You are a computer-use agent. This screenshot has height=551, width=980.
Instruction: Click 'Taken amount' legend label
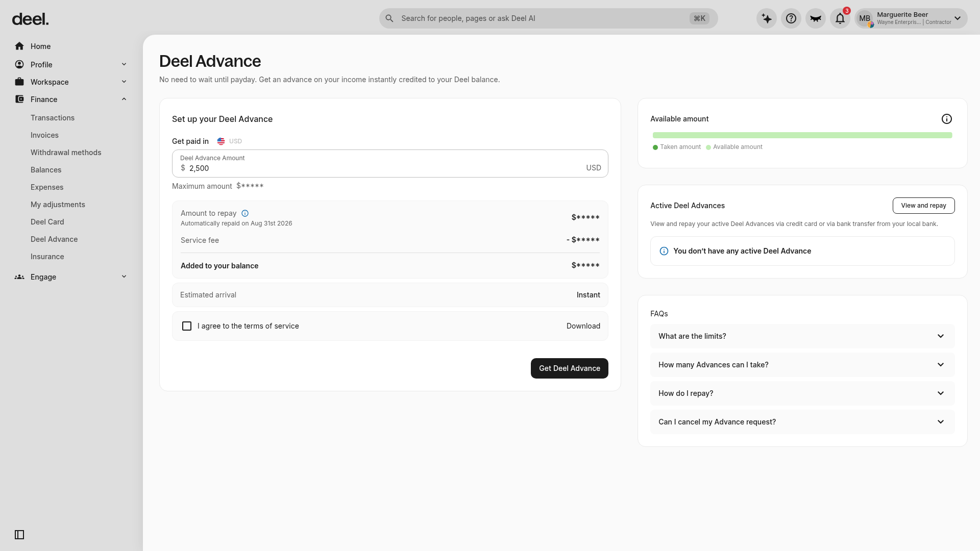680,147
